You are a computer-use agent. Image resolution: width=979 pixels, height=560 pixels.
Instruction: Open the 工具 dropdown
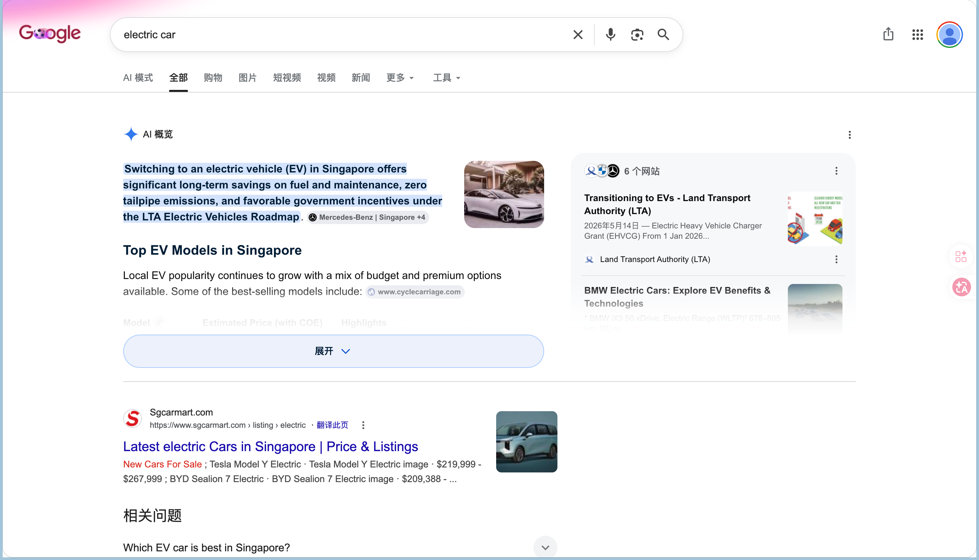pos(447,78)
